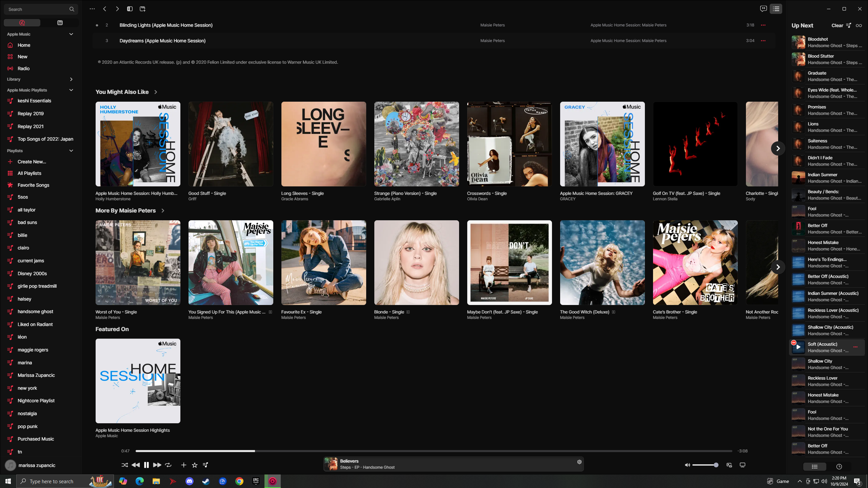This screenshot has width=868, height=488.
Task: Expand More By Maisie Peters chevron
Action: (x=163, y=211)
